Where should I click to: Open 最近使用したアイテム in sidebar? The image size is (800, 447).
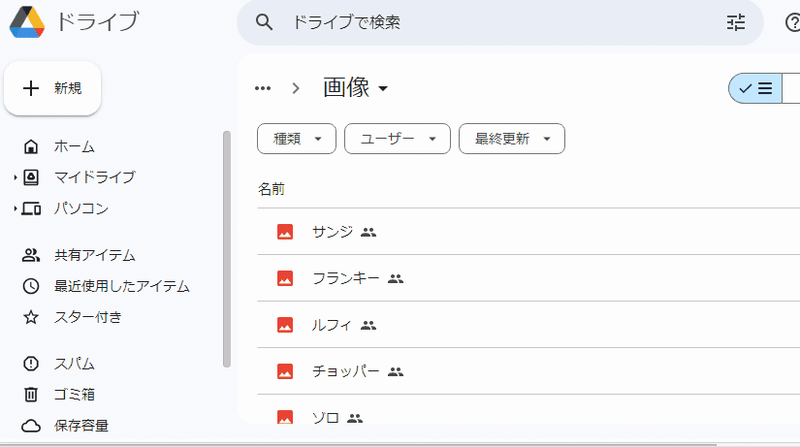106,286
